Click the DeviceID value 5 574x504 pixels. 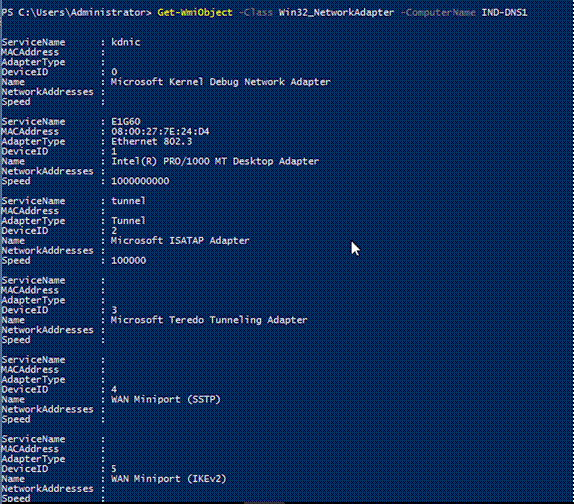(x=114, y=469)
